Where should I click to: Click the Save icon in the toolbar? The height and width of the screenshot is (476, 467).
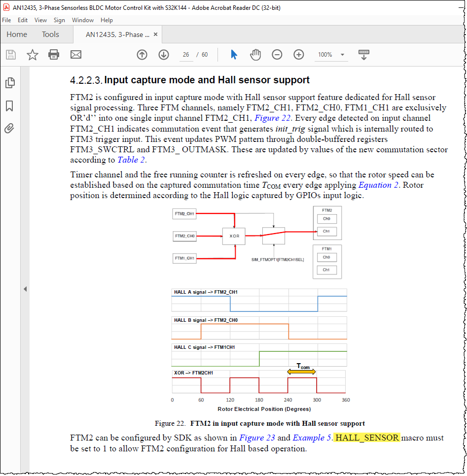pyautogui.click(x=10, y=55)
